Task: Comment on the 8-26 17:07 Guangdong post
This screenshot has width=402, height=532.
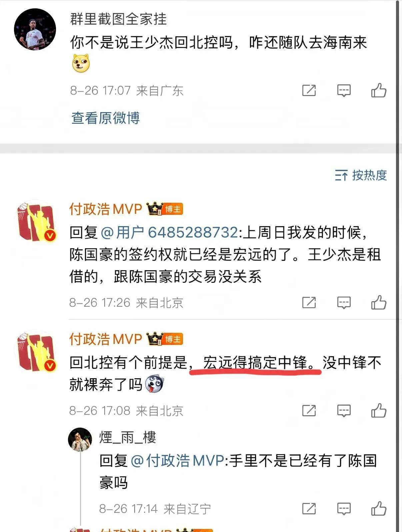Action: click(x=344, y=90)
